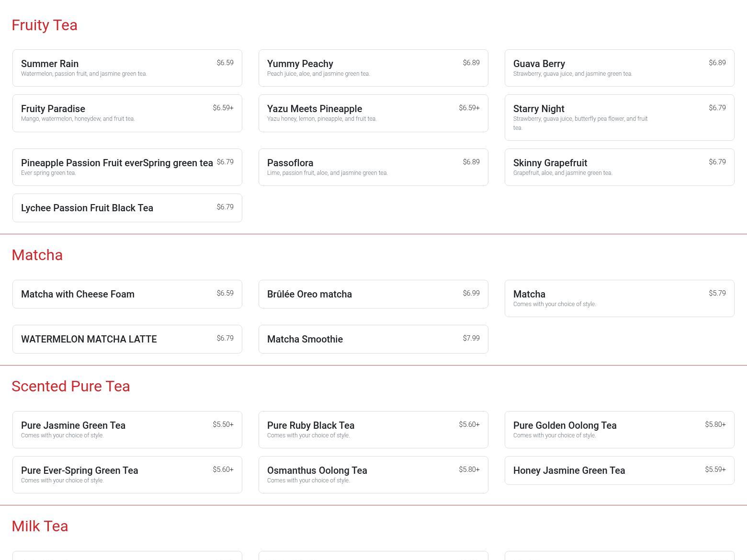Select the Osmanthus Oolong Tea card
Screen dimensions: 747x560
point(373,475)
